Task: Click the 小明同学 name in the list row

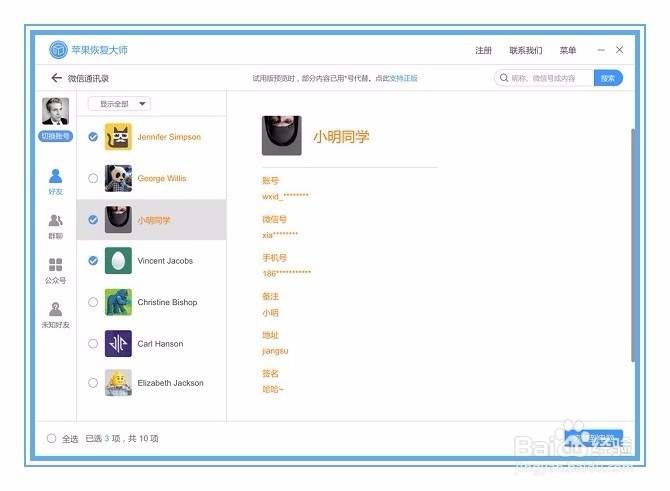Action: pos(154,220)
